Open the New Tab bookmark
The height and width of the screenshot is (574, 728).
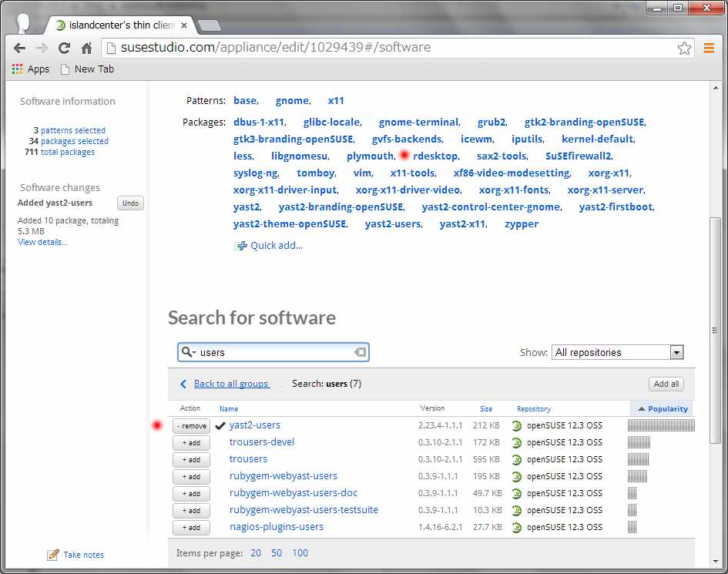(87, 69)
